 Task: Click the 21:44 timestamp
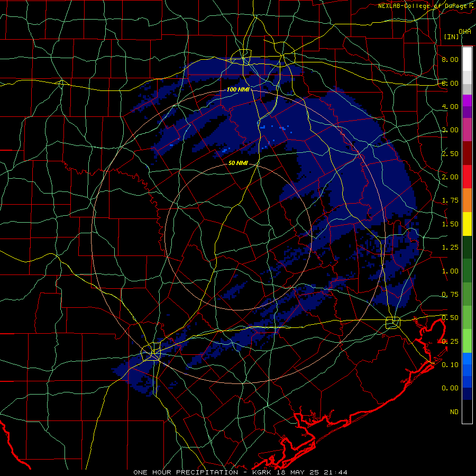(336, 472)
